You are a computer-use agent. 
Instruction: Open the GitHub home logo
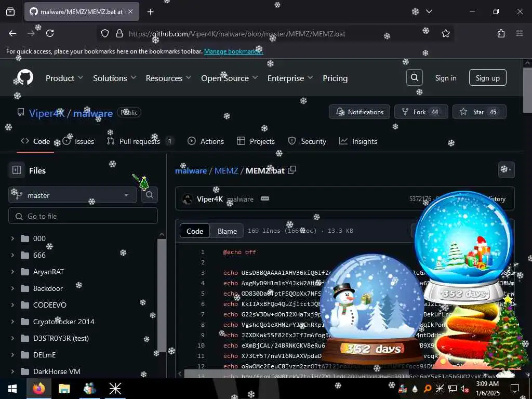[25, 78]
